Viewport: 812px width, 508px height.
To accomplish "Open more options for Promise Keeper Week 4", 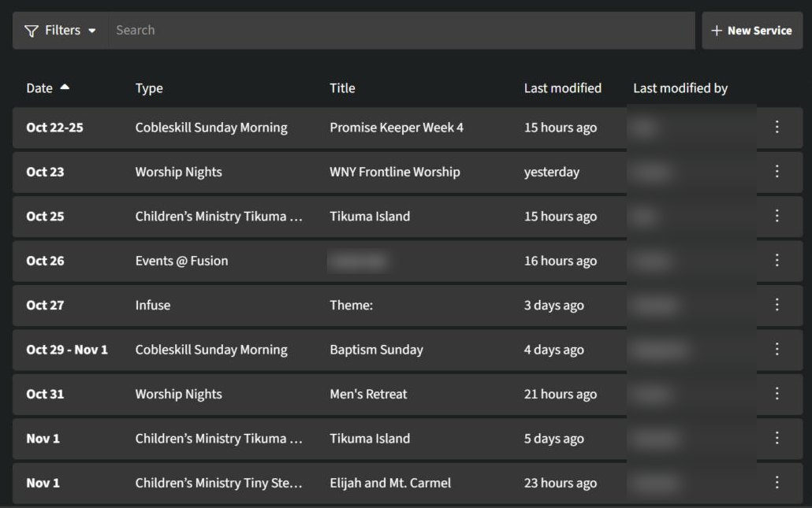I will (777, 127).
